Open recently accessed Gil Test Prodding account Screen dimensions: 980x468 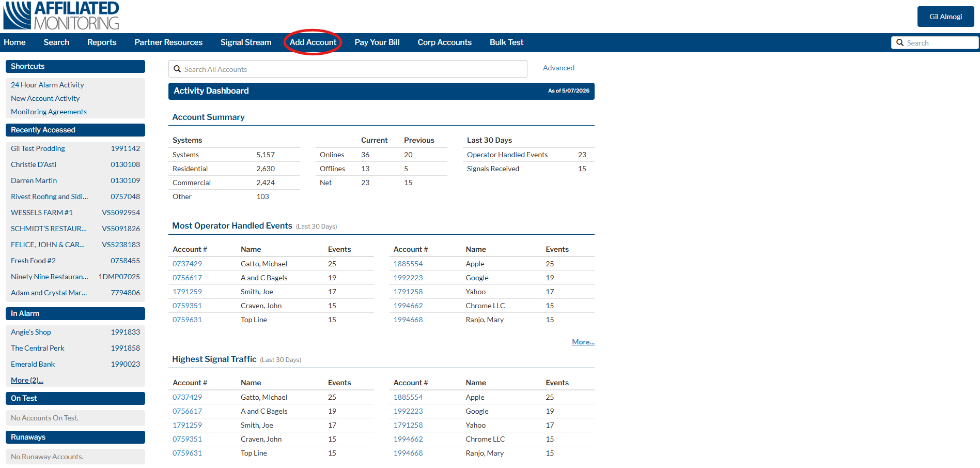38,148
